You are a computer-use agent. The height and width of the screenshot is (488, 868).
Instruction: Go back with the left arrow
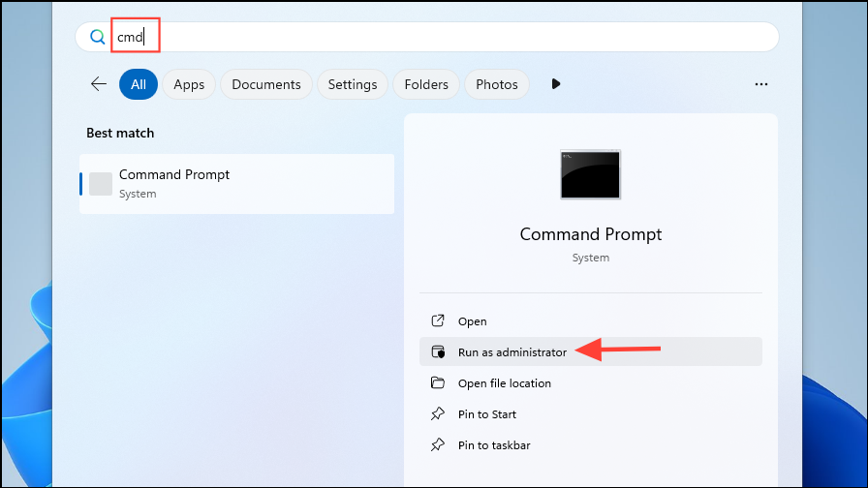click(99, 84)
